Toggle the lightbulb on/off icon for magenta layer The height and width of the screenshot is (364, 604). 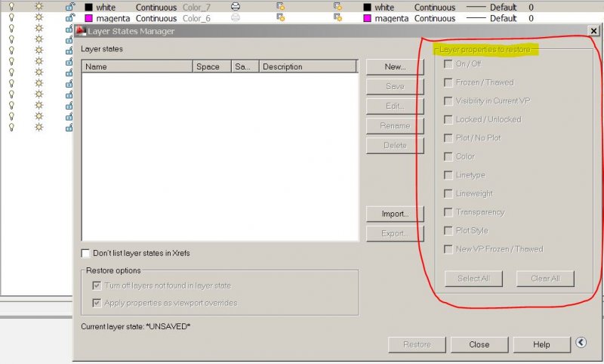11,17
